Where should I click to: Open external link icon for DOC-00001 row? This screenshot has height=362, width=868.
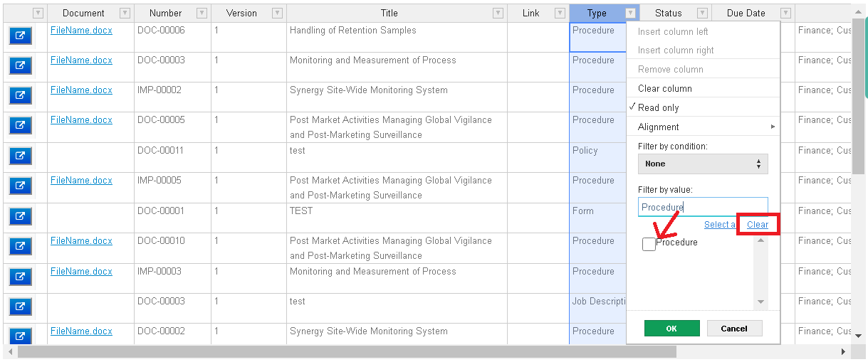[x=21, y=217]
